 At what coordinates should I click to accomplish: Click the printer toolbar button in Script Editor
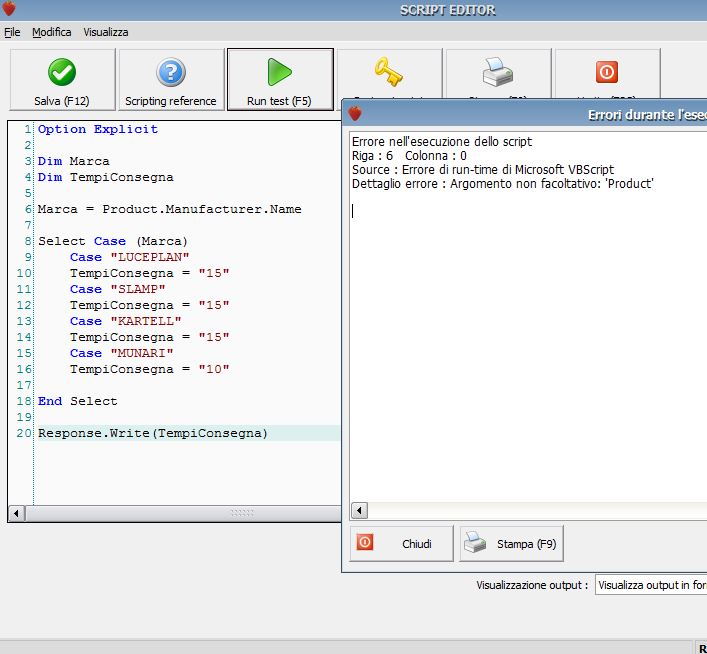498,74
